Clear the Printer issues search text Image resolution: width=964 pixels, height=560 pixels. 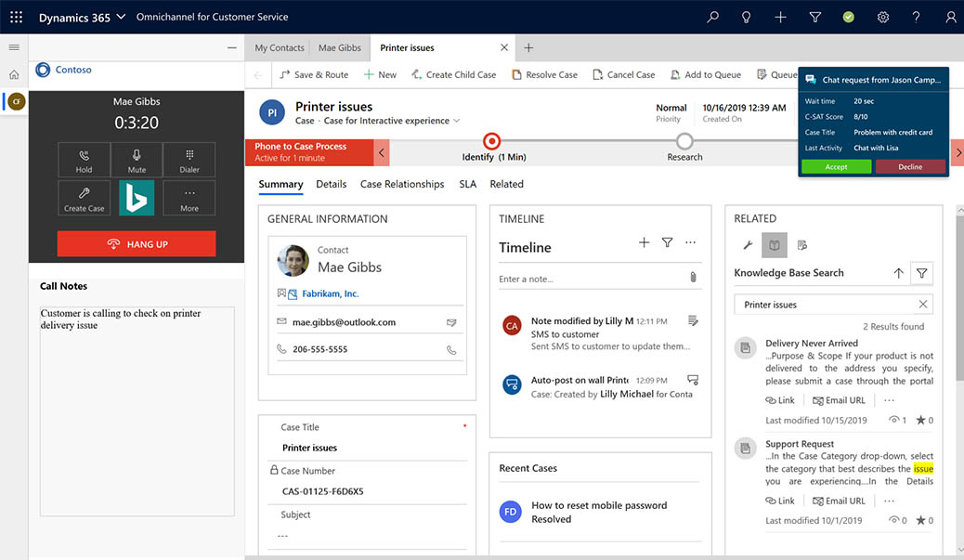pos(923,305)
